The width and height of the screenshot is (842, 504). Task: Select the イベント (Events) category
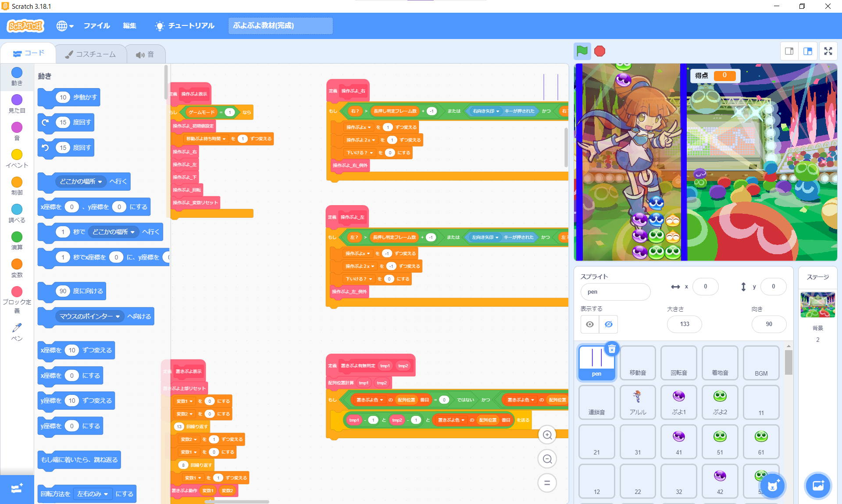click(x=17, y=159)
